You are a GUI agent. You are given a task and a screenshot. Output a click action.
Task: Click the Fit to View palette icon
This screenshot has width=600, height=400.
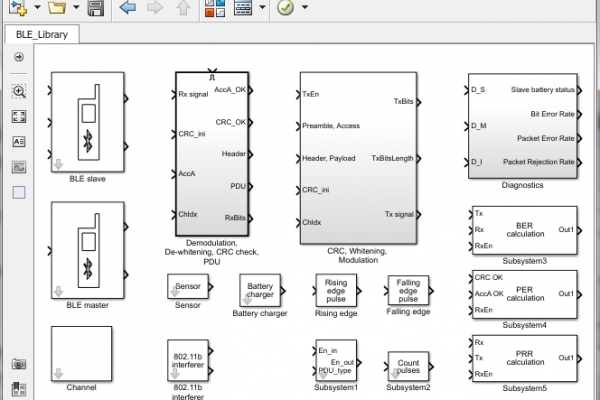[x=19, y=116]
